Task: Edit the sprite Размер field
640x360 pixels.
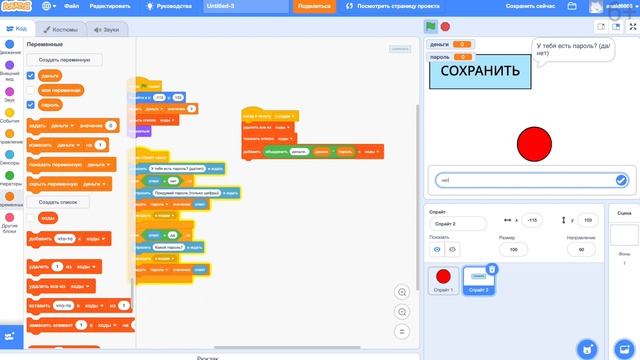Action: tap(513, 249)
